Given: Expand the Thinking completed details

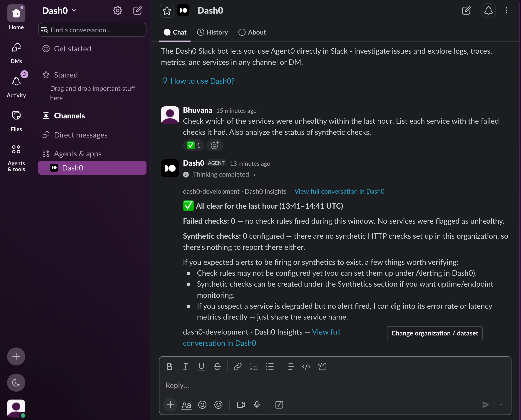Looking at the screenshot, I should point(220,174).
